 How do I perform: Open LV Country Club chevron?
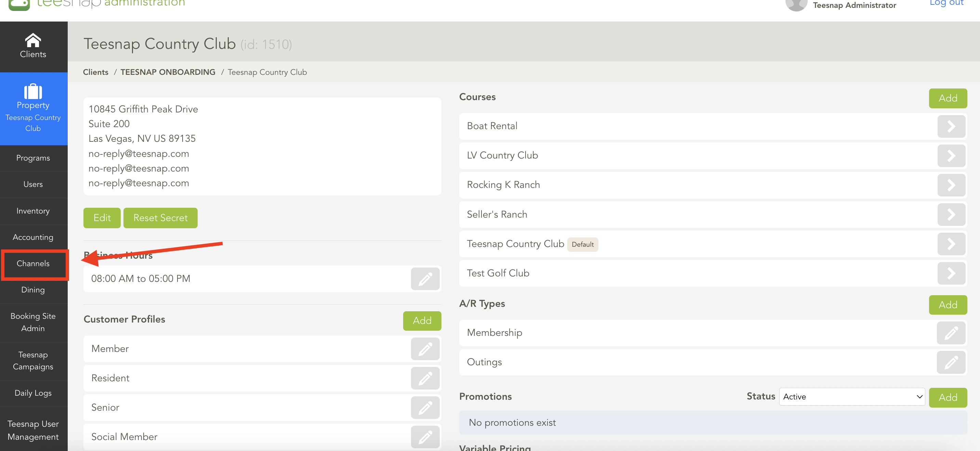coord(951,155)
